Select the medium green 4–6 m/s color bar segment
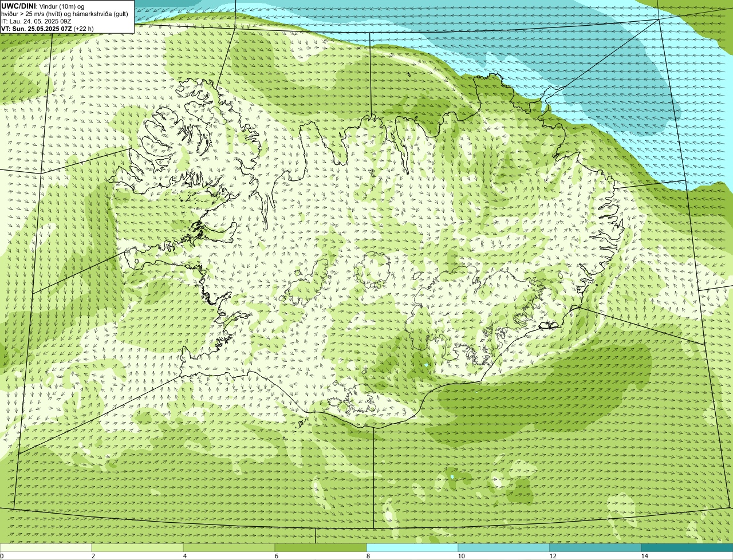 pyautogui.click(x=229, y=547)
